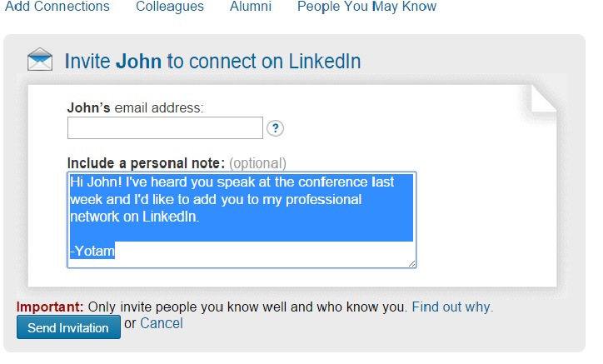
Task: Click the "Include a personal note" label
Action: tap(146, 162)
